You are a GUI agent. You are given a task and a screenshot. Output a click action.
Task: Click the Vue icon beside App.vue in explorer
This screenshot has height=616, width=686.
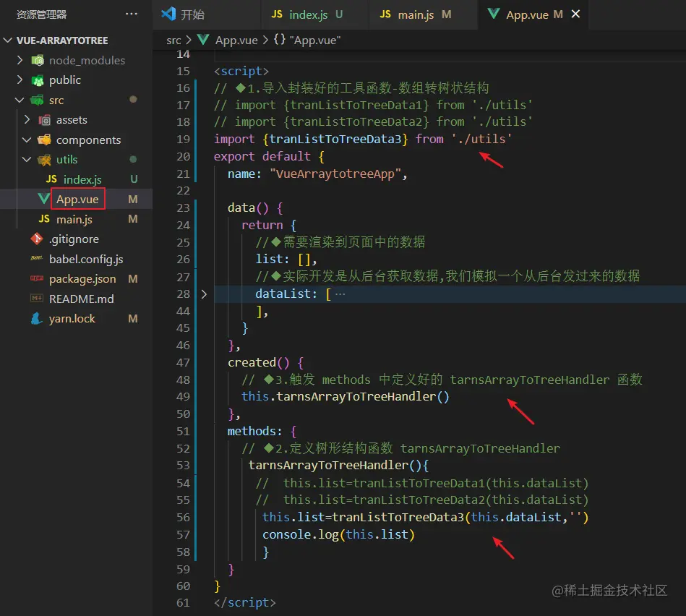(43, 199)
